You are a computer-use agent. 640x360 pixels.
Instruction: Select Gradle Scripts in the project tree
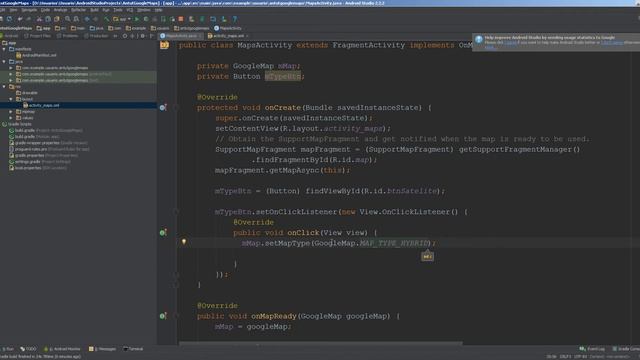17,124
